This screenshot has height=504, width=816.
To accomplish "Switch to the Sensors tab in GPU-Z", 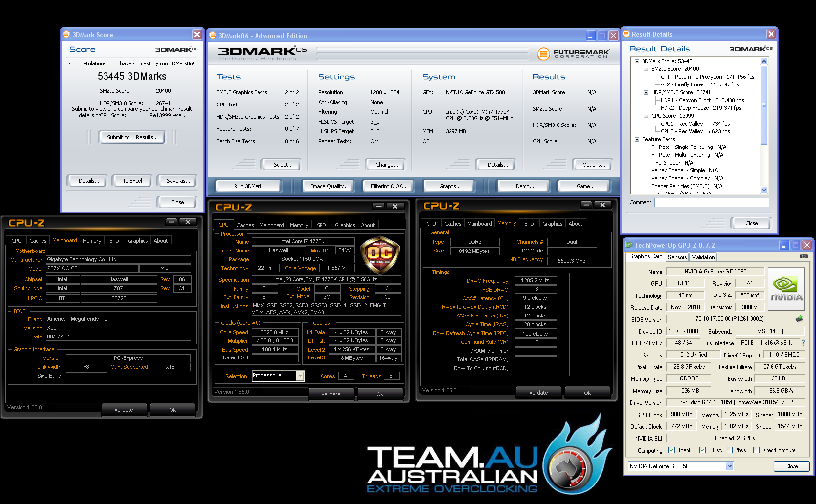I will point(677,257).
